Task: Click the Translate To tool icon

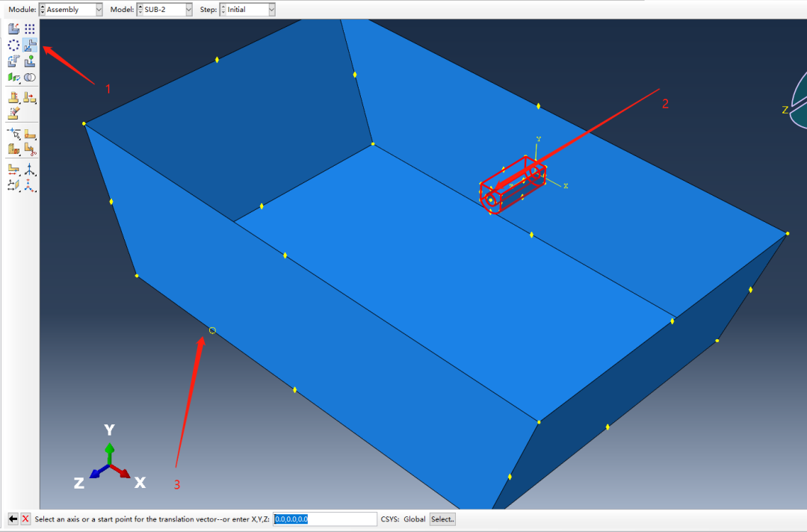Action: click(x=30, y=61)
